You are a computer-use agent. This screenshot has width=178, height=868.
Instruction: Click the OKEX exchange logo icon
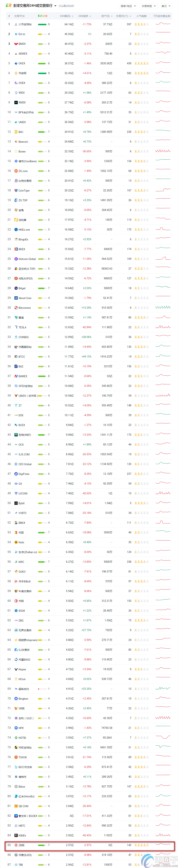16,63
